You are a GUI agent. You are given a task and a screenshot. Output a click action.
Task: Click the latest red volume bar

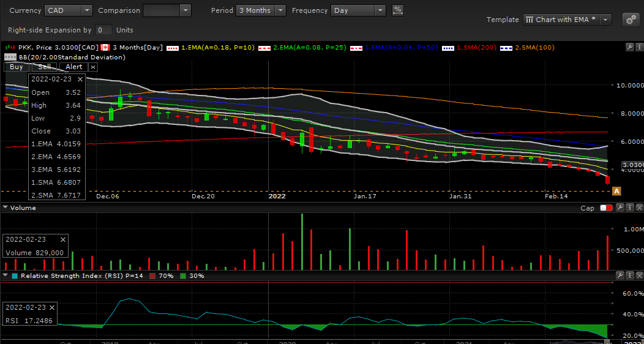(x=607, y=252)
